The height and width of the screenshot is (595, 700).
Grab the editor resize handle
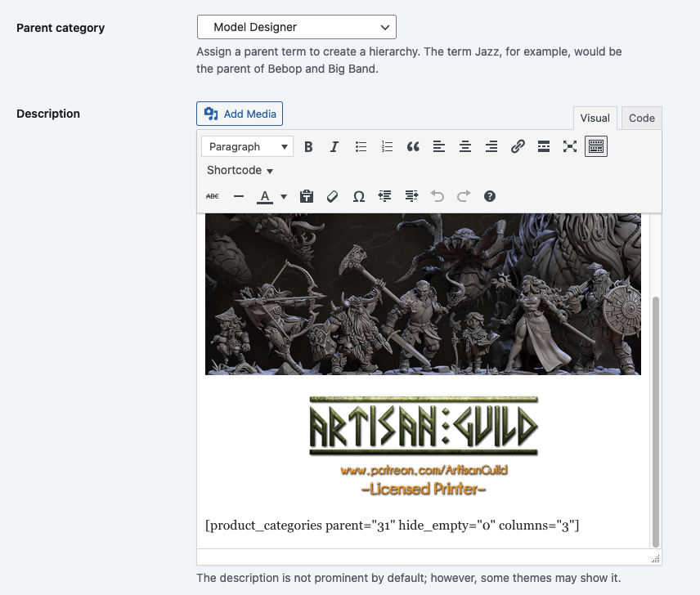tap(655, 559)
